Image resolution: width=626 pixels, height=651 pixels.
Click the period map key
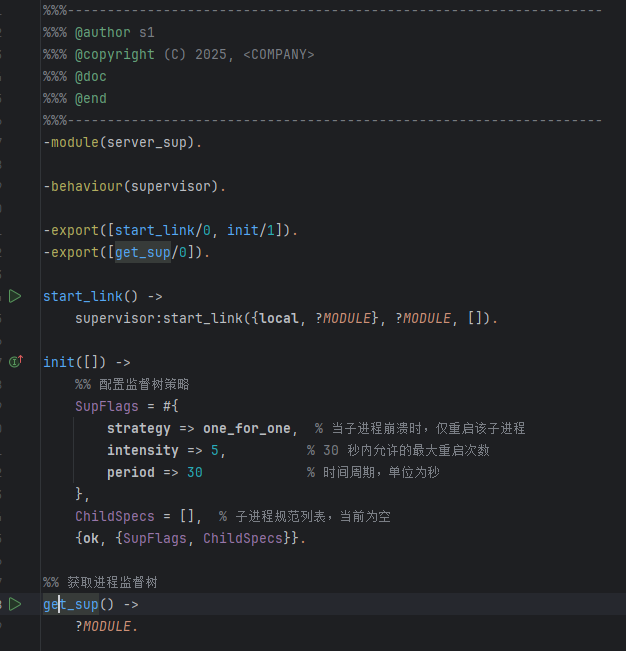click(x=131, y=472)
